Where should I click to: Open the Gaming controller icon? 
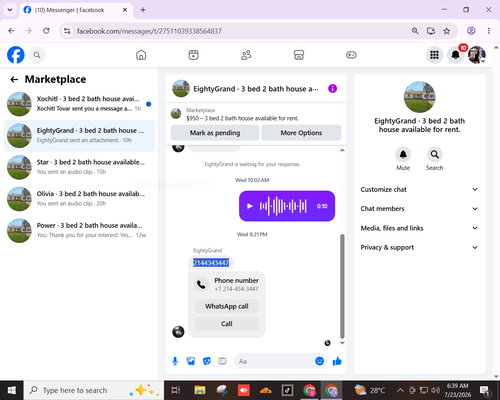[351, 55]
